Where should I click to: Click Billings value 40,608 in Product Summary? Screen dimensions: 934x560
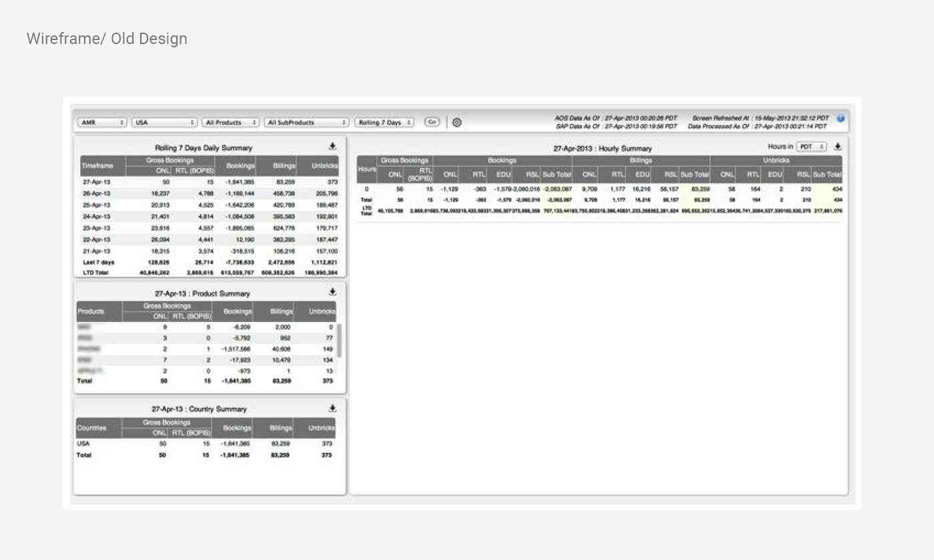[281, 349]
